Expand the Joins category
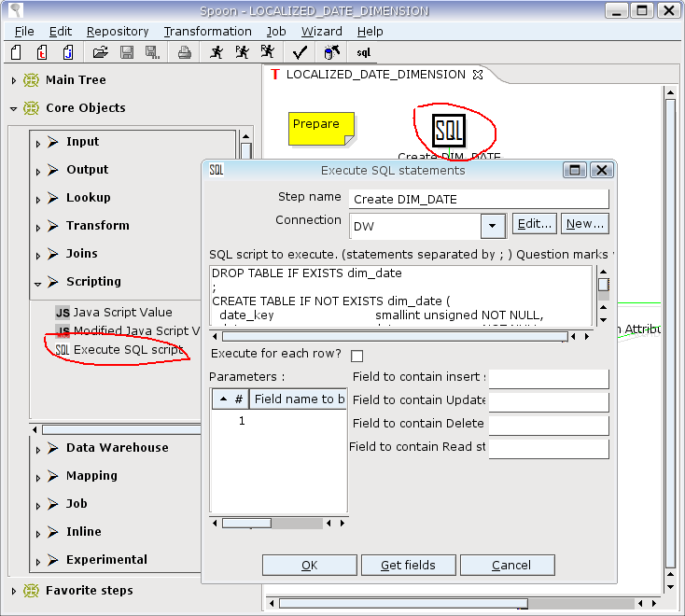This screenshot has width=685, height=616. click(38, 255)
